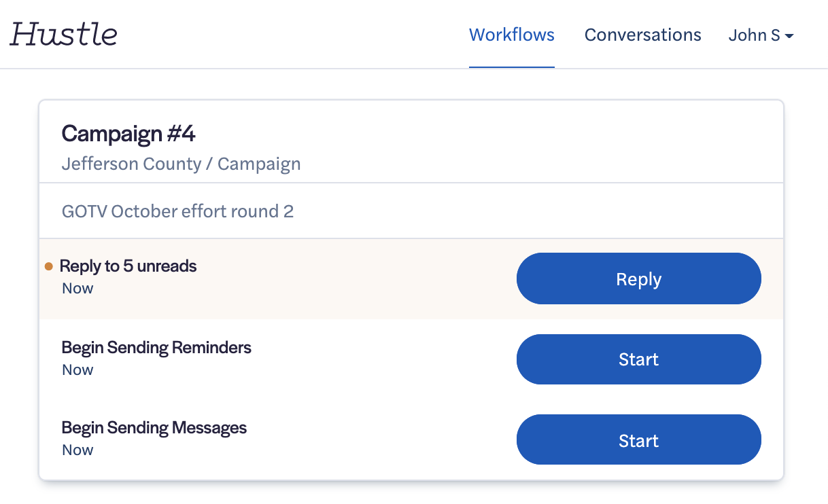
Task: Click the GOTV October effort round 2 description
Action: [177, 211]
